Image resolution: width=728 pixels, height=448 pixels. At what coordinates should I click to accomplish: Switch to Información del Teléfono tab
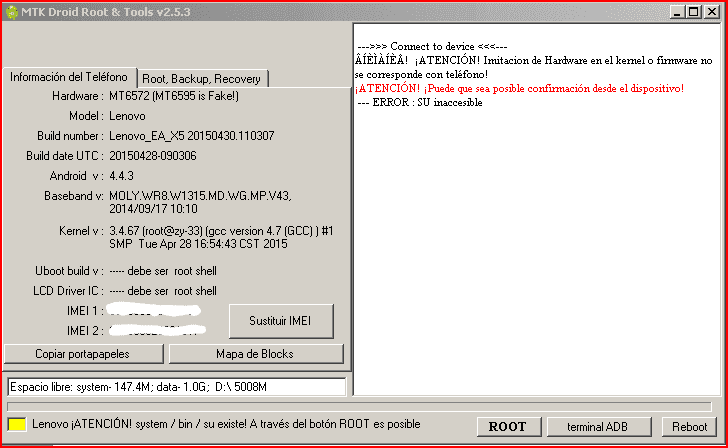pyautogui.click(x=69, y=77)
